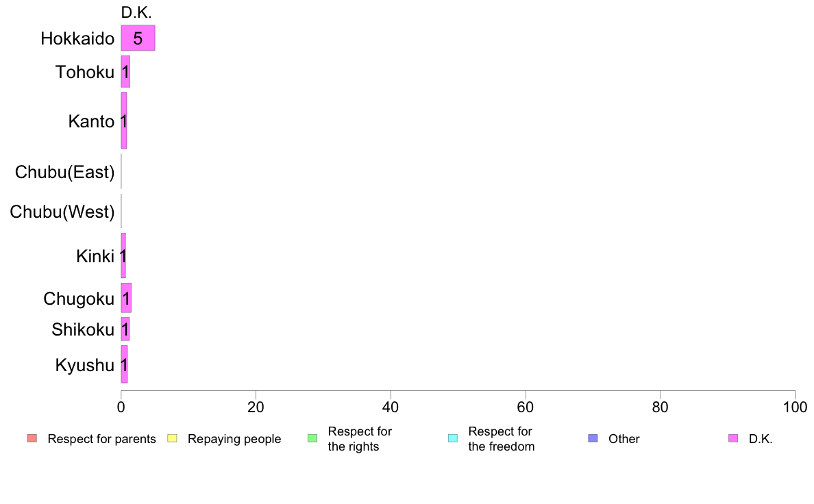This screenshot has width=814, height=504.
Task: Select the Kyushu D.K. bar
Action: pos(125,364)
